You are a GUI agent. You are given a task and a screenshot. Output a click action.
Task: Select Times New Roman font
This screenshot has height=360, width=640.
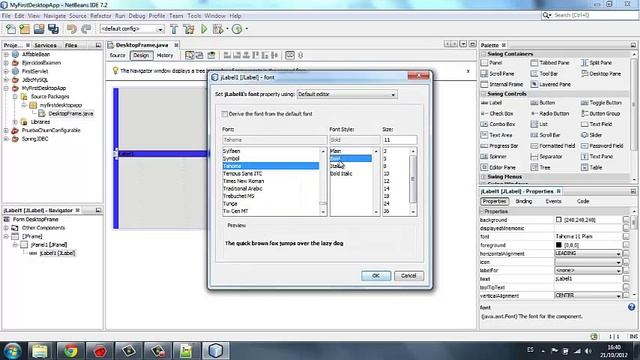[x=244, y=181]
